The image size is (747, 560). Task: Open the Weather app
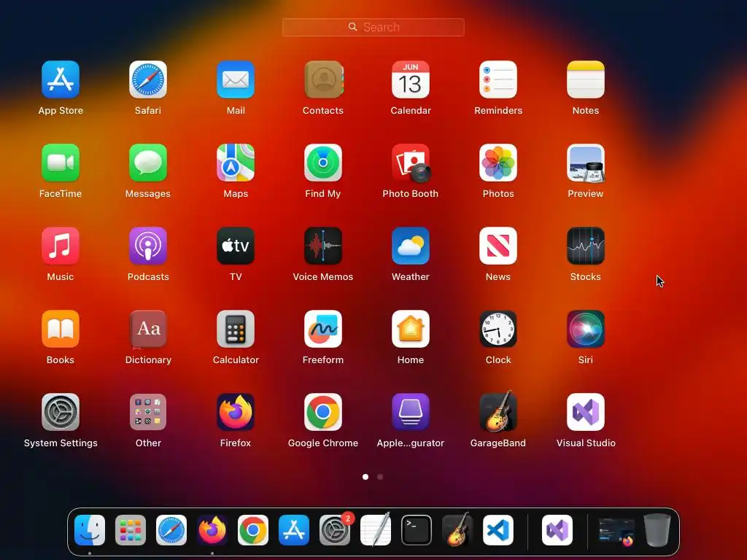(x=411, y=246)
